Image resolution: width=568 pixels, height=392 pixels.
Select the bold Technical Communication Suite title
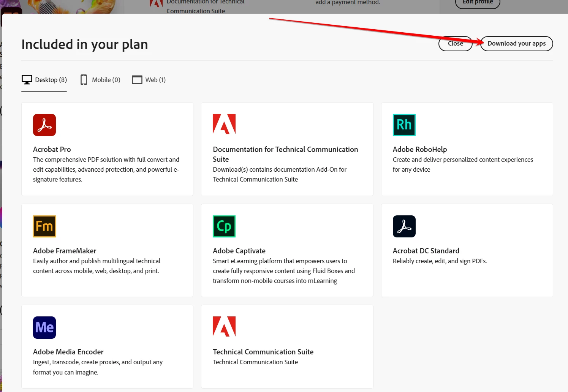[263, 352]
